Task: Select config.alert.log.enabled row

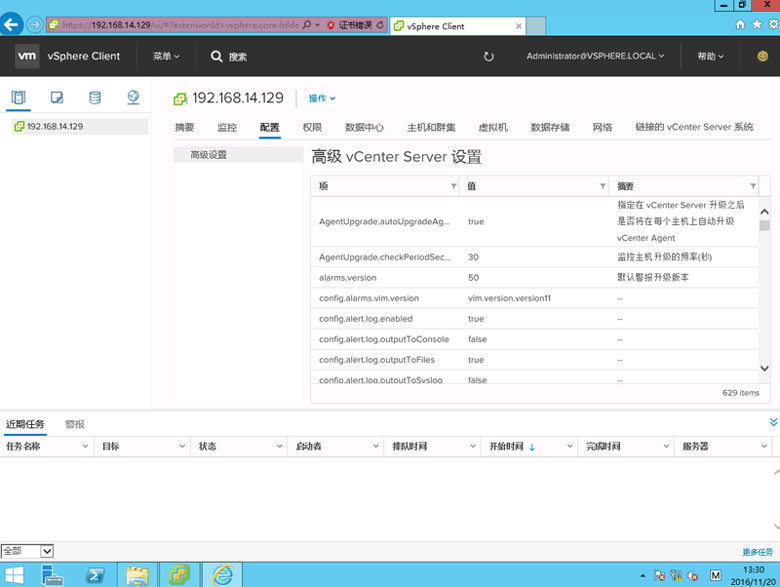Action: click(x=534, y=318)
